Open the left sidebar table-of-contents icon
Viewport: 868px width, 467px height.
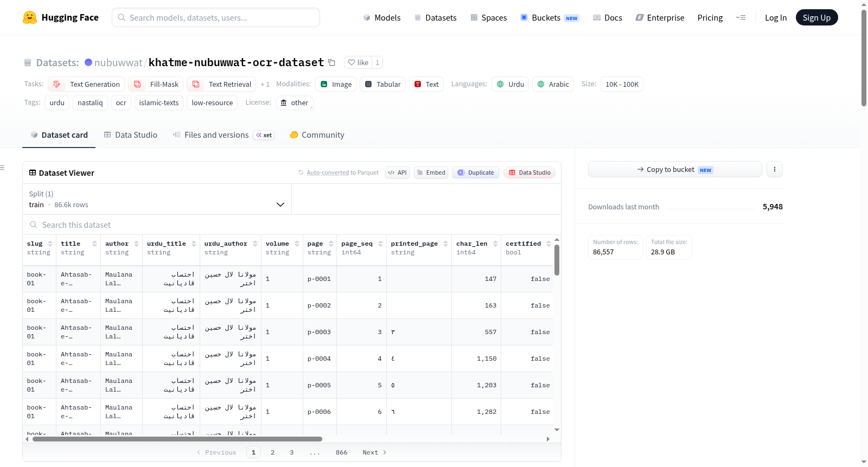(x=2, y=168)
